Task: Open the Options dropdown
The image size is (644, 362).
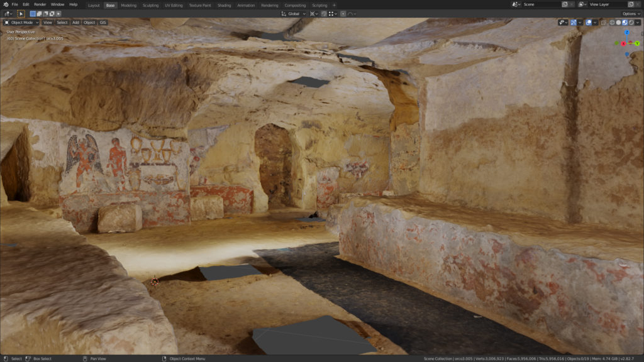Action: (630, 14)
